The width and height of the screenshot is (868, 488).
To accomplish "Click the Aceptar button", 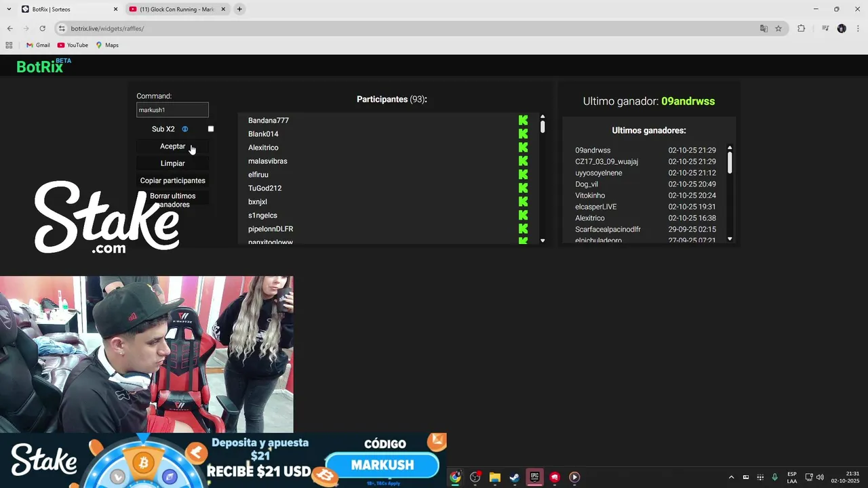I will click(172, 146).
